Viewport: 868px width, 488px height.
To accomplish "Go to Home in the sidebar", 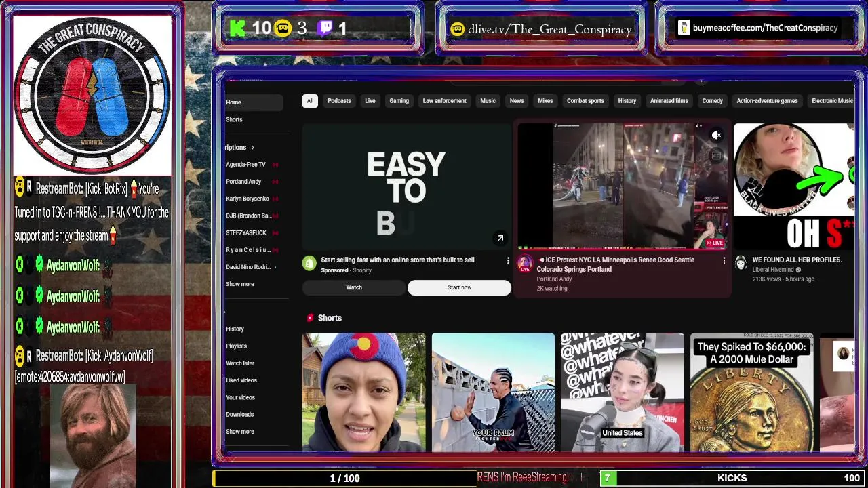I will point(253,102).
